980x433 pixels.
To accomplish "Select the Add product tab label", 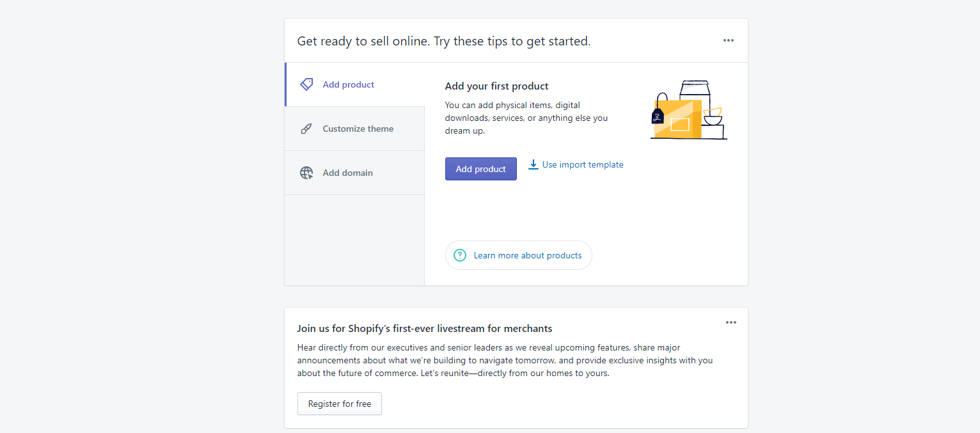I will [x=349, y=84].
